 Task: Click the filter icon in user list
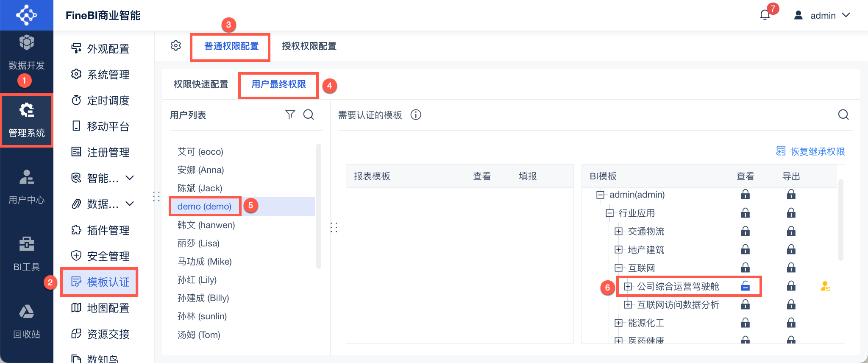[x=290, y=114]
